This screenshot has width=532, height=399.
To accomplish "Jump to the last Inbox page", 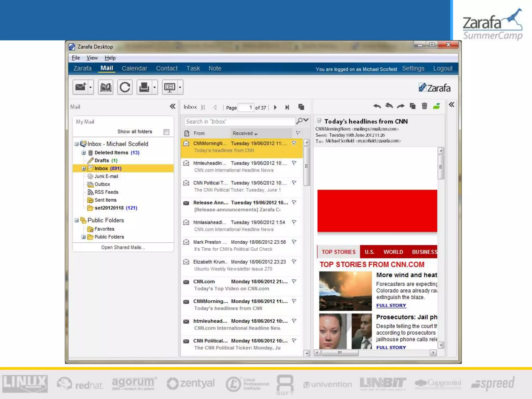I will pos(287,107).
